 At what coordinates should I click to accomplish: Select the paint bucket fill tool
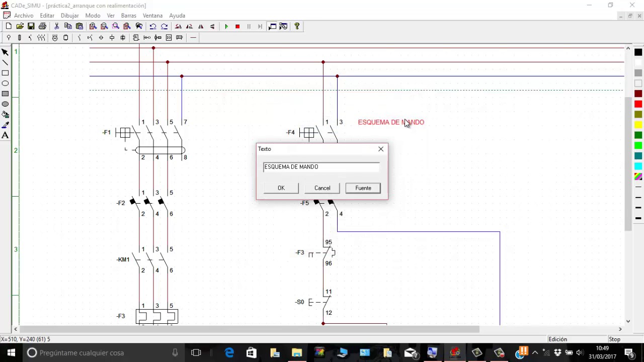(6, 115)
